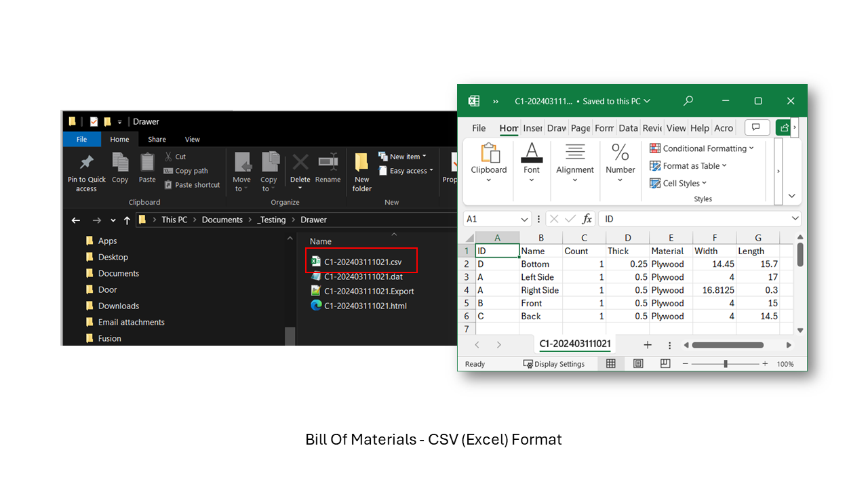The image size is (868, 488).
Task: Click the Excel search magnifier icon
Action: (688, 101)
